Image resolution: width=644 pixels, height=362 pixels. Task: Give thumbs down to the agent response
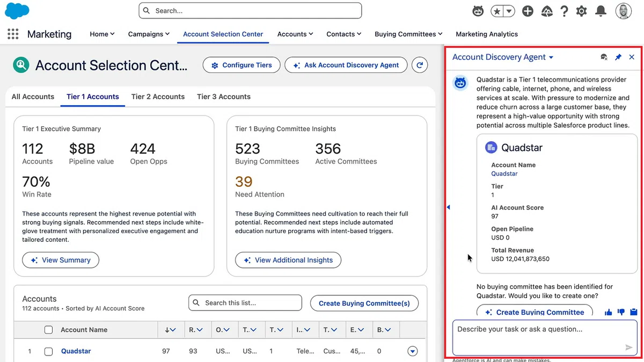click(621, 312)
